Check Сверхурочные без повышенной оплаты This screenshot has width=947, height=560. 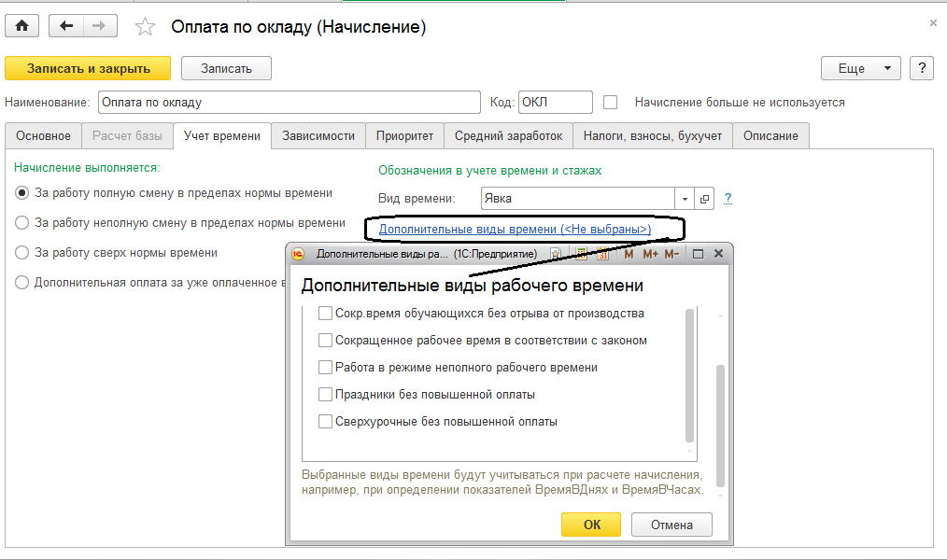[325, 422]
